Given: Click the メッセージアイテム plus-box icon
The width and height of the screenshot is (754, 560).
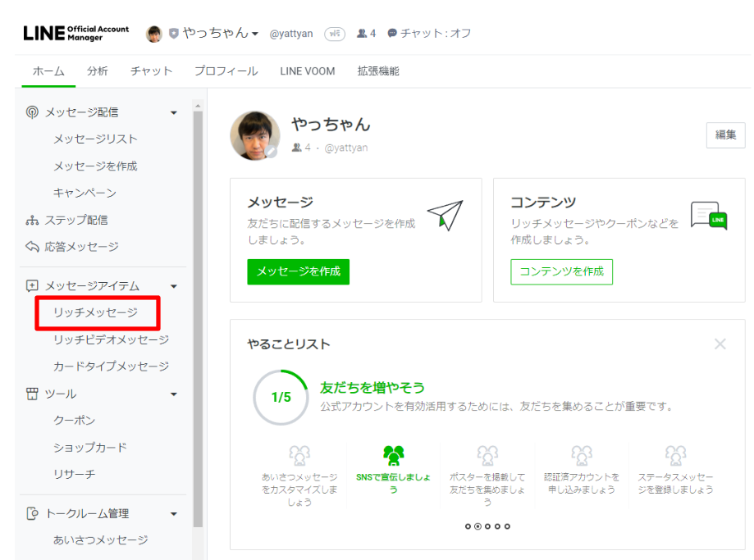Looking at the screenshot, I should [x=32, y=286].
